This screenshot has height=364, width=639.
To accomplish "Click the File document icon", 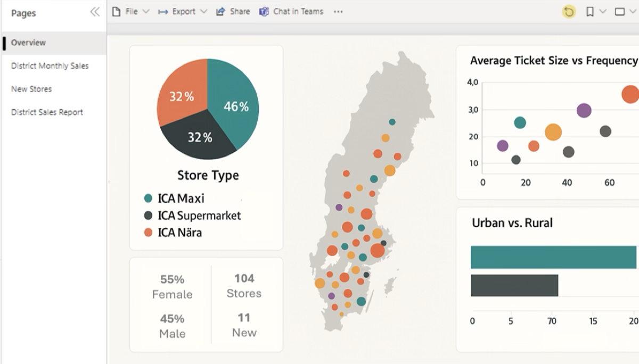I will [116, 12].
